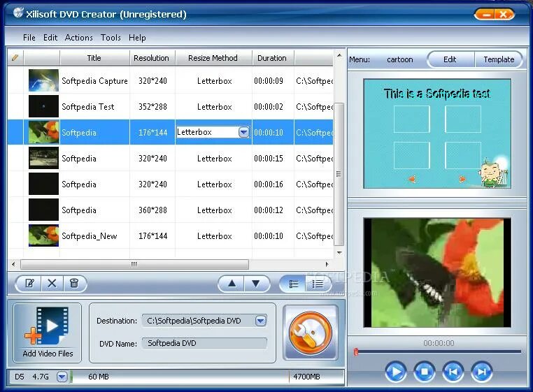
Task: Switch to thumbnail detail list view
Action: coord(294,284)
